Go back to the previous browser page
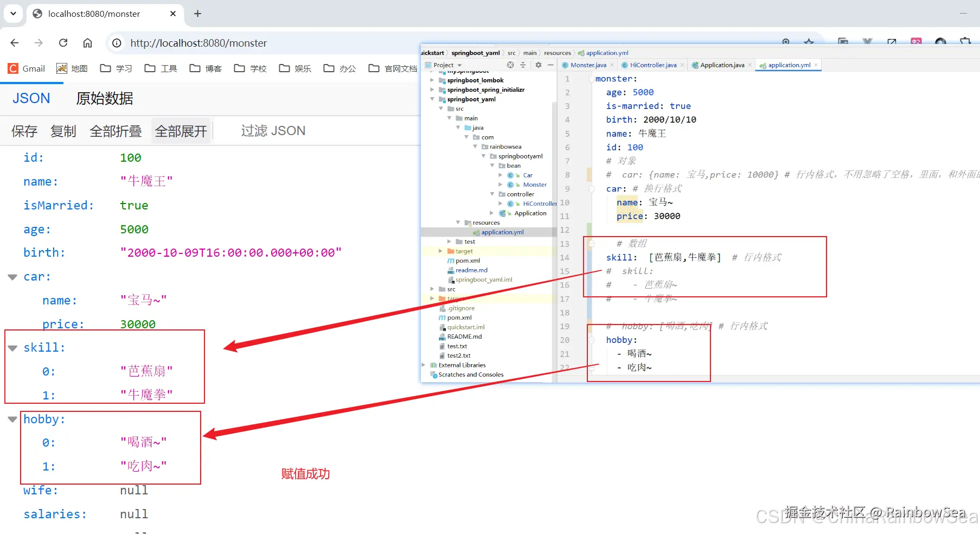 [x=15, y=43]
